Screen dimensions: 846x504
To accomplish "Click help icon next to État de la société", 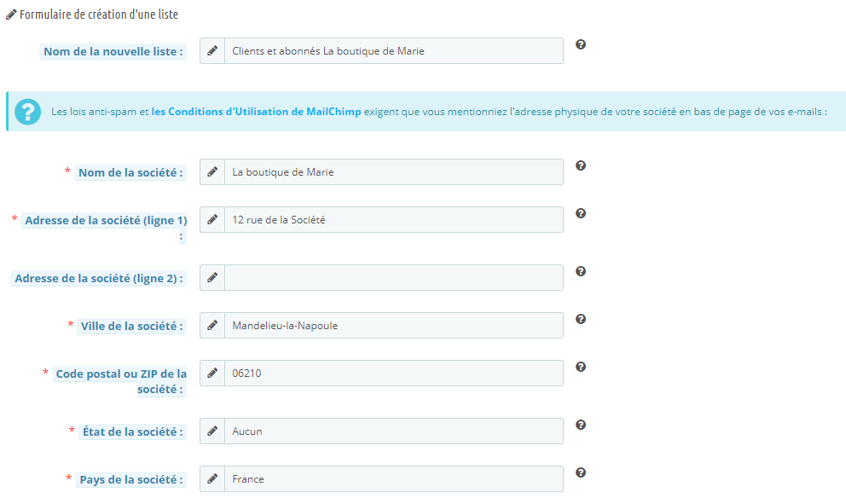I will click(581, 425).
